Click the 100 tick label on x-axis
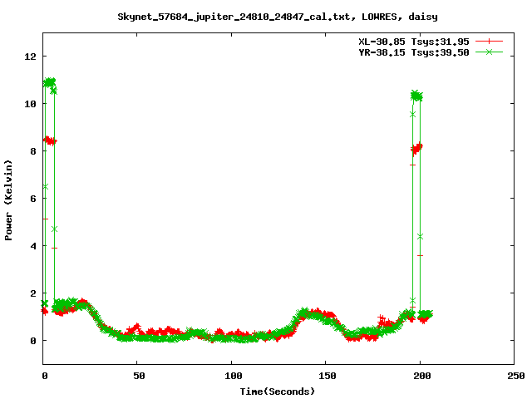 [232, 376]
